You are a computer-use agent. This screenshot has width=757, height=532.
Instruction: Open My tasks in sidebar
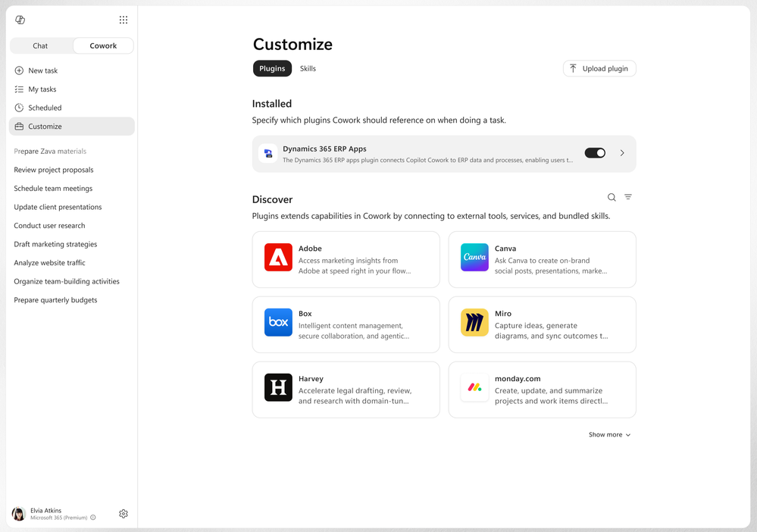point(71,89)
